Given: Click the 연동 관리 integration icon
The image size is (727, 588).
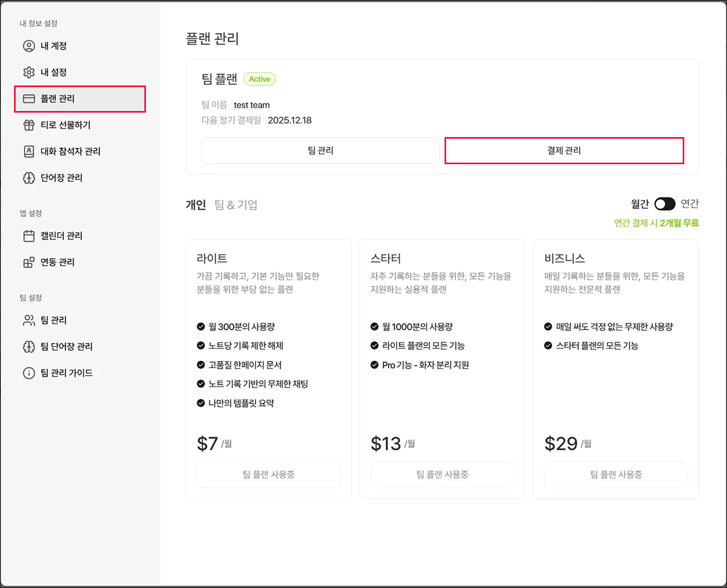Looking at the screenshot, I should tap(29, 262).
